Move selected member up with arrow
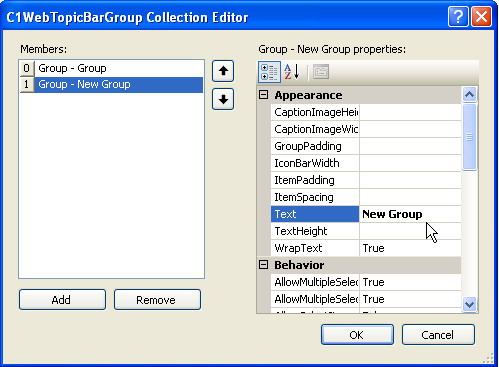Image resolution: width=499 pixels, height=367 pixels. (223, 71)
